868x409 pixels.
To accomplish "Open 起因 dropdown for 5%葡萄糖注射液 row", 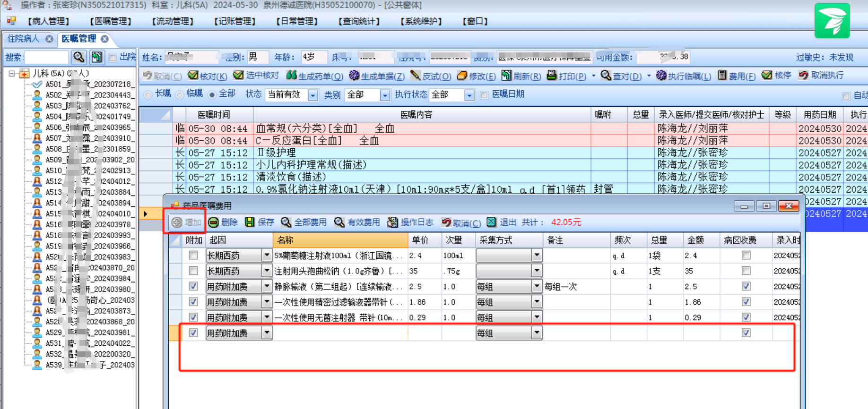I will click(x=267, y=256).
